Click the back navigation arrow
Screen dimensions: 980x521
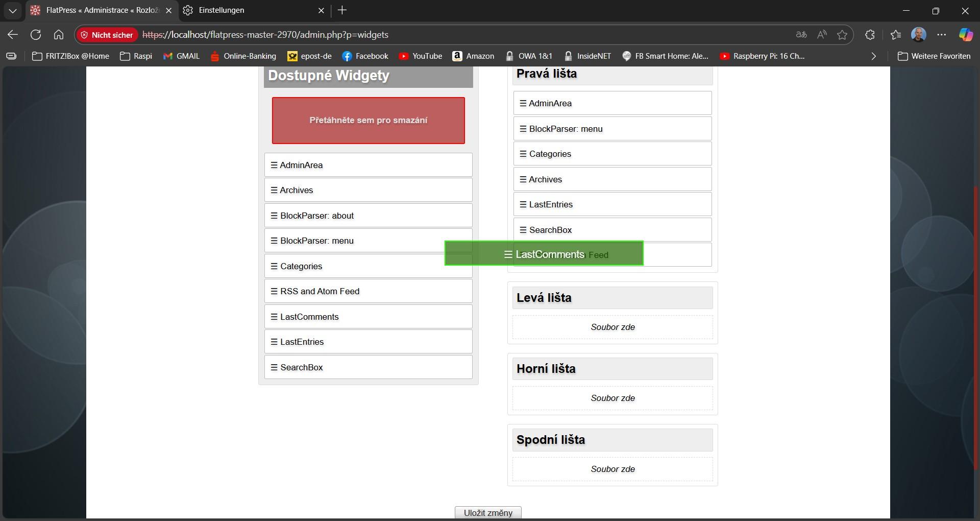(13, 35)
